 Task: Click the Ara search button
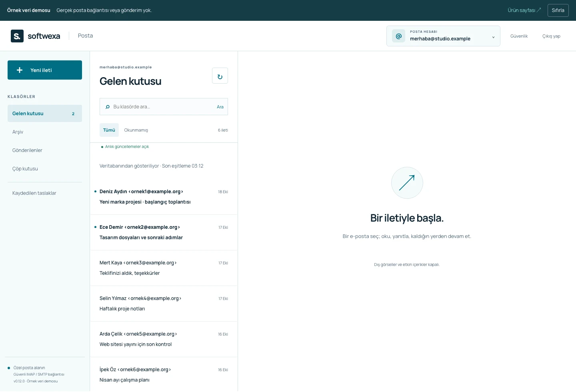coord(220,107)
